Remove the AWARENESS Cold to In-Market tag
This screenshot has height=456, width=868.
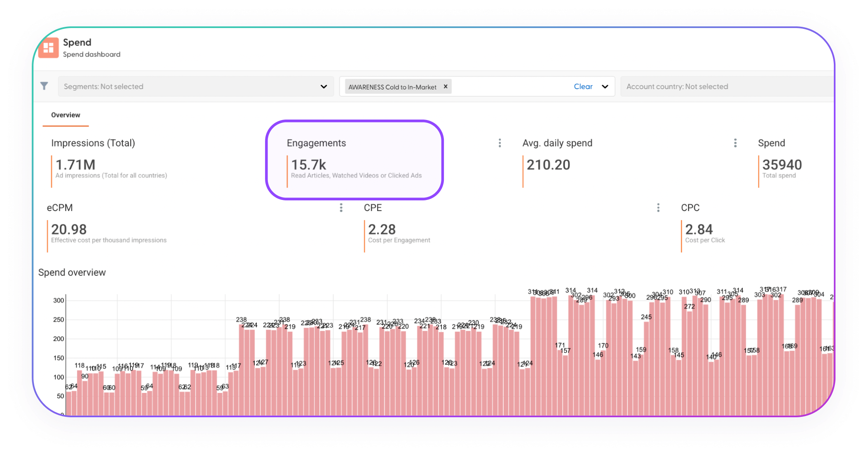click(445, 87)
